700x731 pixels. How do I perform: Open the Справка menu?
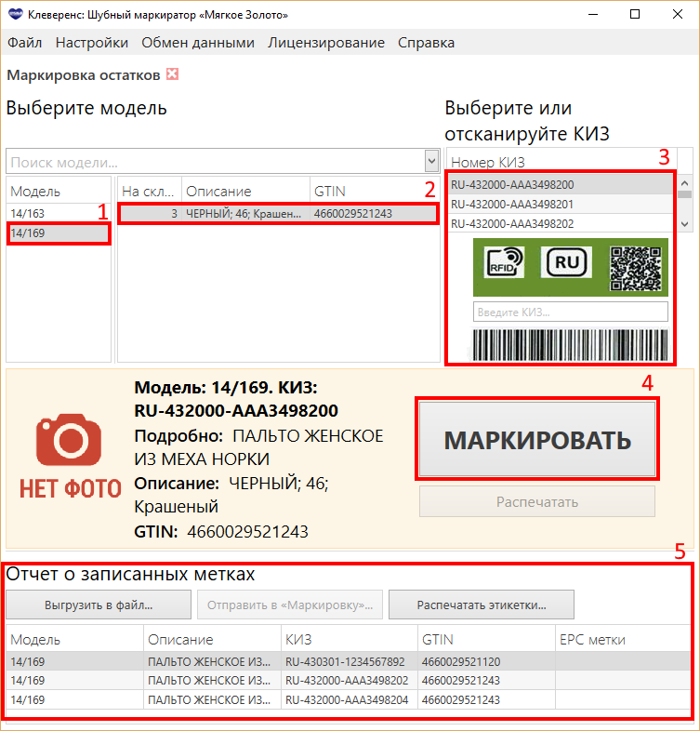coord(426,43)
